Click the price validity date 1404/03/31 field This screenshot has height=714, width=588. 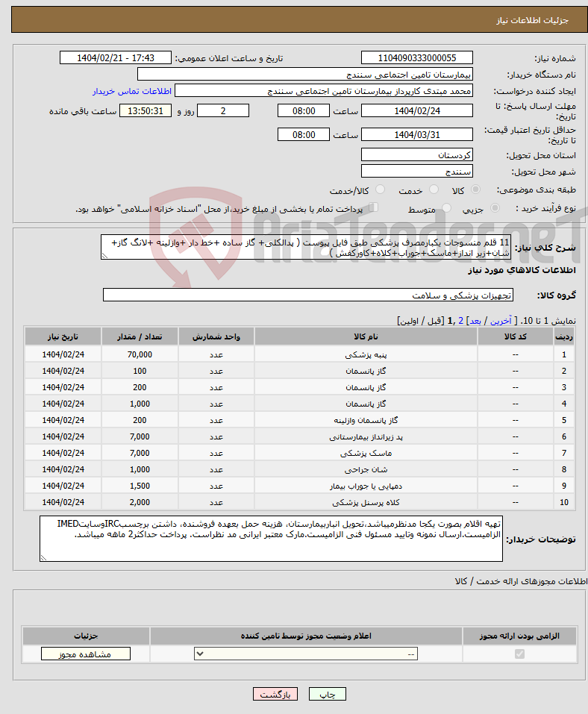click(416, 135)
